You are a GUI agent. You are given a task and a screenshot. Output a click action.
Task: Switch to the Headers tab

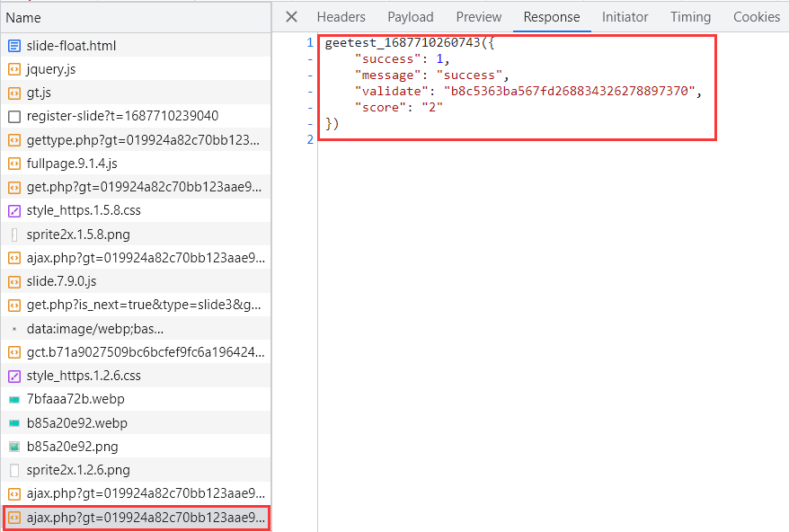tap(341, 17)
